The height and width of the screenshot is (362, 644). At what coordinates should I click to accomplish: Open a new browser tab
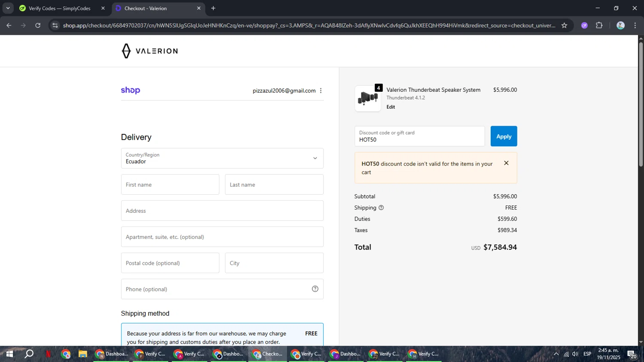[x=213, y=8]
